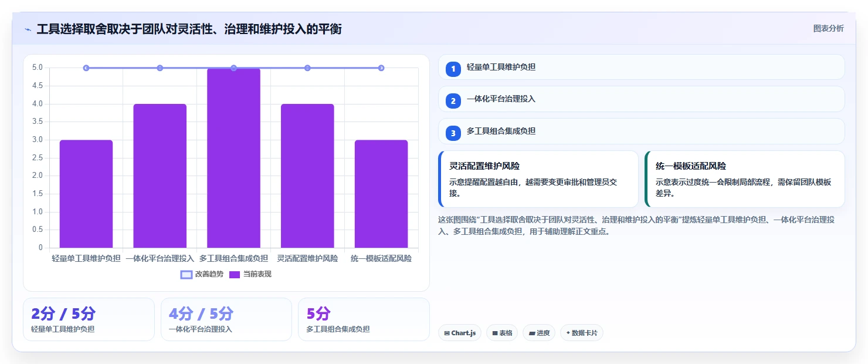Click the 5分 stat card
868x364 pixels.
[x=364, y=319]
